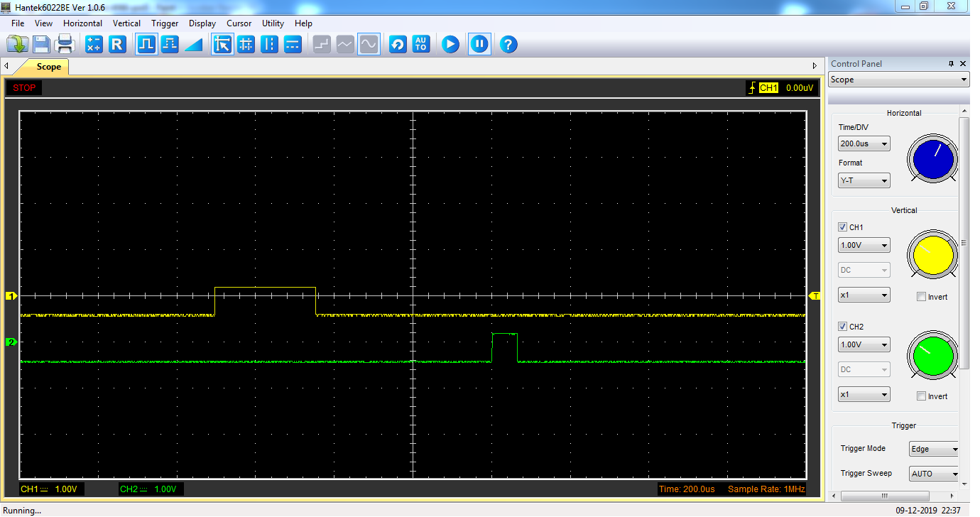Click the yellow T trigger level marker
Screen dimensions: 980x517
816,295
